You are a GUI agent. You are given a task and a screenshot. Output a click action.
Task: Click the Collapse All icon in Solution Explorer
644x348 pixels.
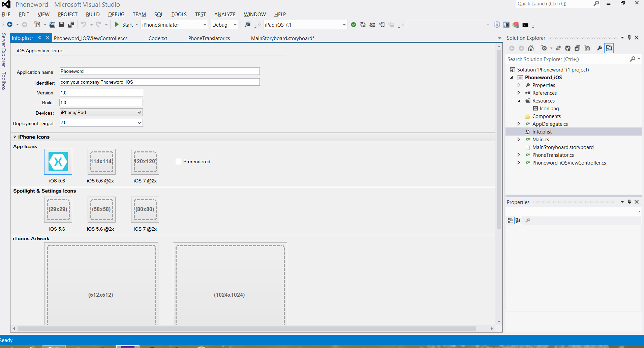click(x=577, y=48)
